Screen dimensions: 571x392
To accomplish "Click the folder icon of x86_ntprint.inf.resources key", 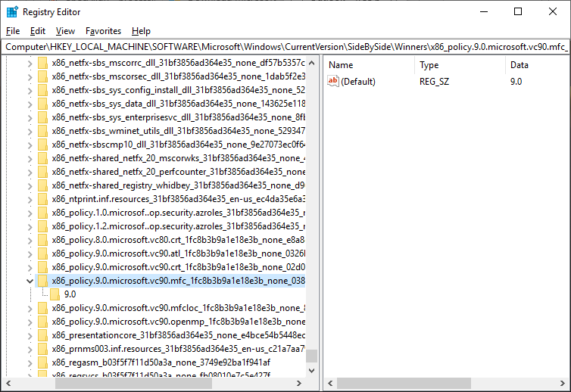I will pos(42,199).
